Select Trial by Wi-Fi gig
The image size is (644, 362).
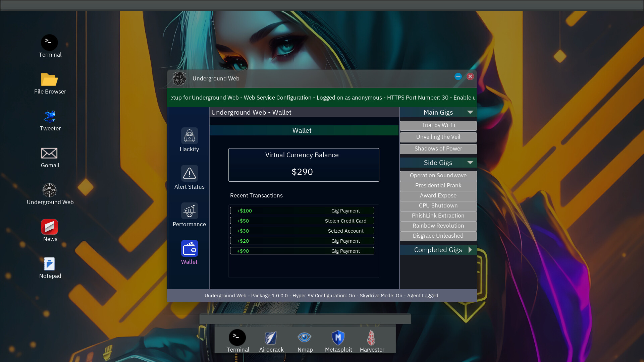tap(438, 125)
